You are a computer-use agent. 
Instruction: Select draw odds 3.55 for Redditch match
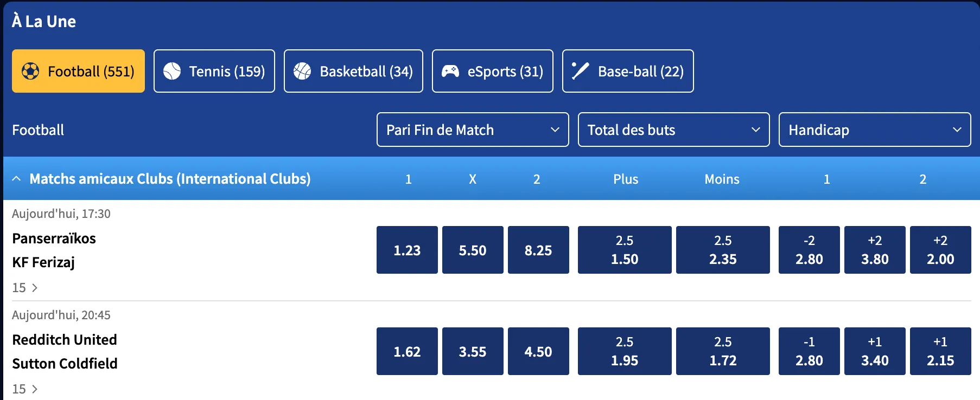(473, 351)
